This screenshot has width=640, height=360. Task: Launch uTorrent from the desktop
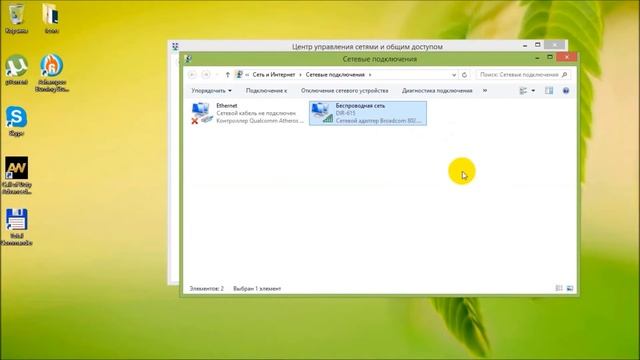[16, 69]
